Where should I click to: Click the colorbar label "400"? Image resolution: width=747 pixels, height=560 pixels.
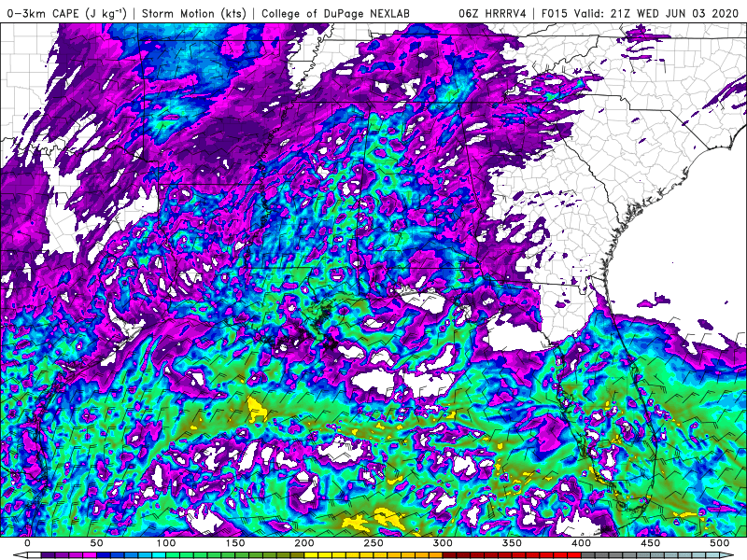581,543
